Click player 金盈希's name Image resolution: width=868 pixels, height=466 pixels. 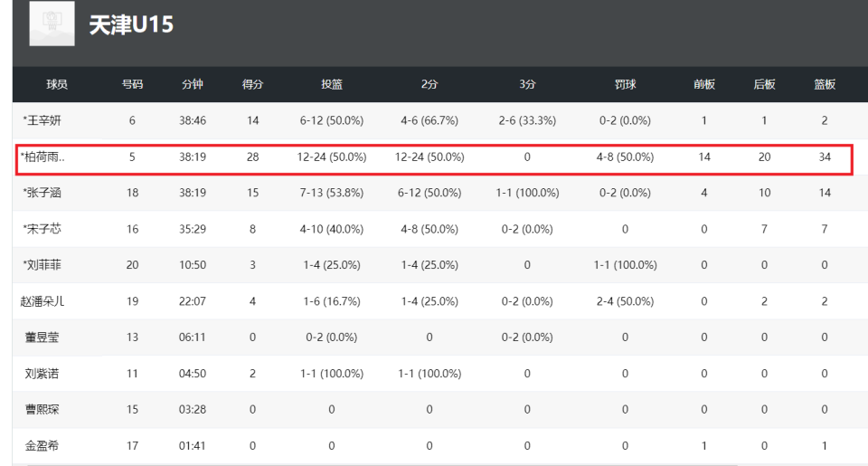pos(42,446)
